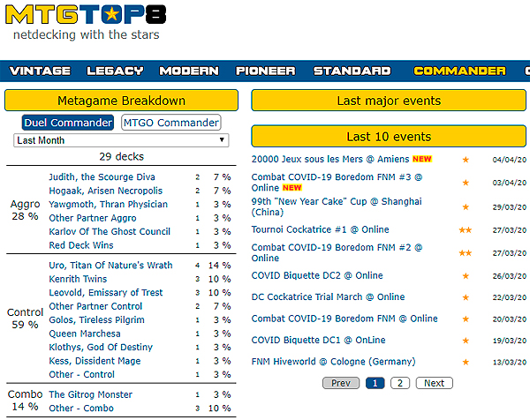Click star rating for COVID Biquette DC2
530x420 pixels.
click(x=466, y=276)
